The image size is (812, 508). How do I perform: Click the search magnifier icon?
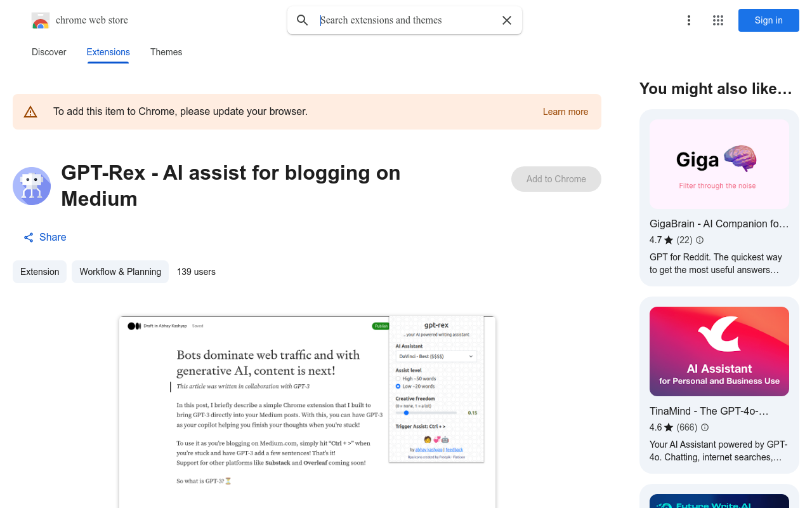[x=303, y=20]
